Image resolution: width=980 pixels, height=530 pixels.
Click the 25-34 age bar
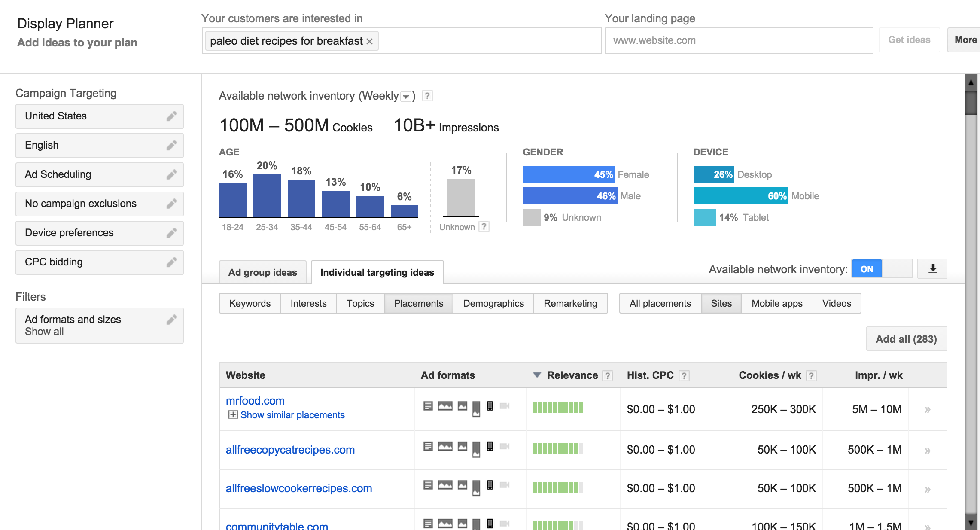coord(267,196)
